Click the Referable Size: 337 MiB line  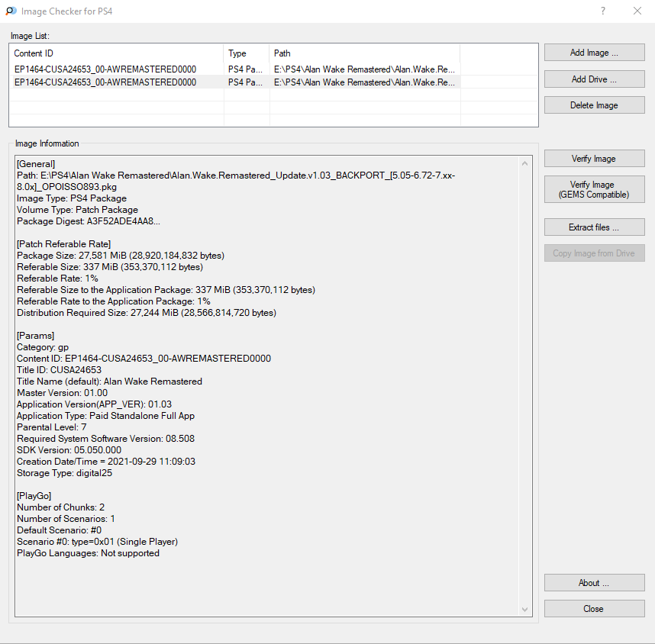coord(110,267)
